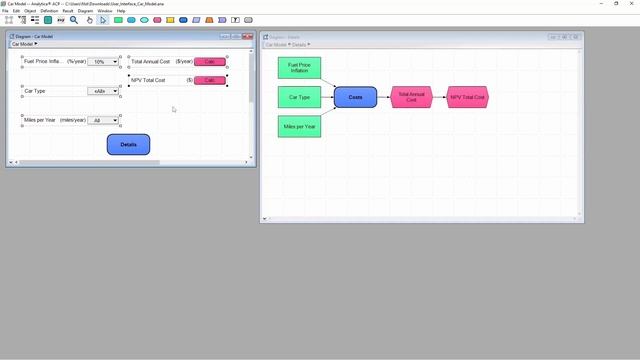The image size is (640, 360).
Task: Open the Definition menu
Action: (x=49, y=11)
